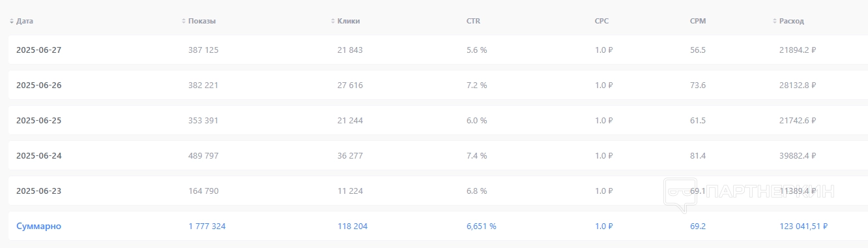Image resolution: width=868 pixels, height=248 pixels.
Task: Sort table by Дата column sort arrows
Action: click(12, 21)
